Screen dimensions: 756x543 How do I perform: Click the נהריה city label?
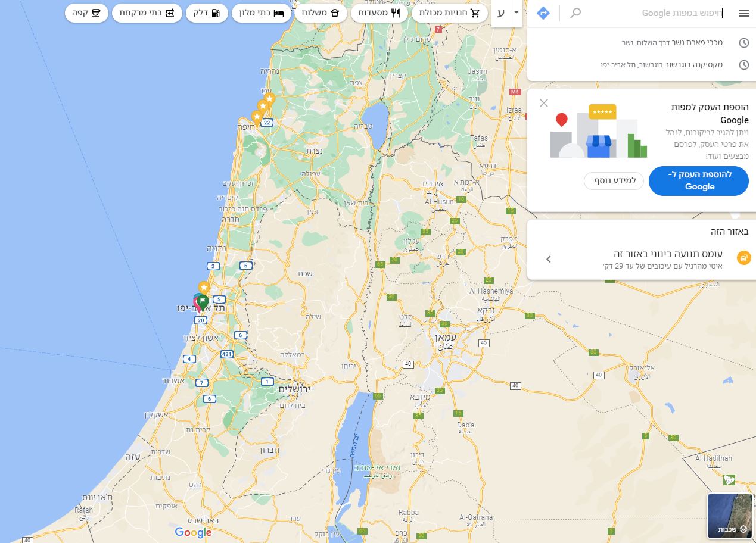(269, 71)
